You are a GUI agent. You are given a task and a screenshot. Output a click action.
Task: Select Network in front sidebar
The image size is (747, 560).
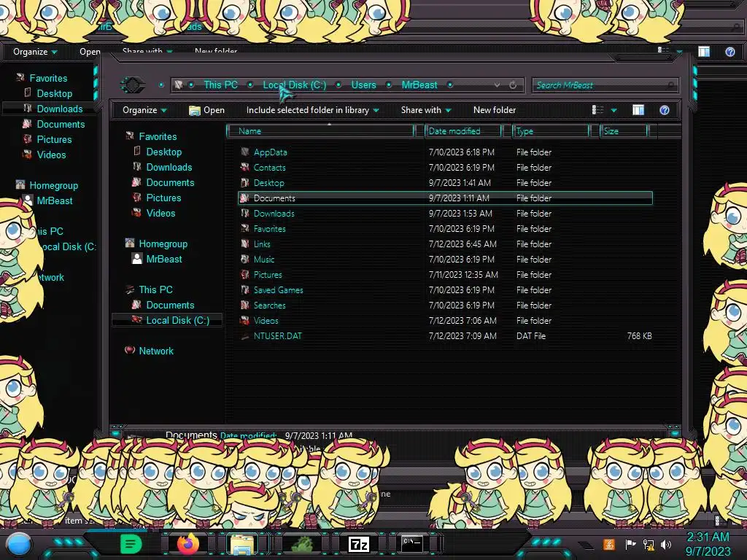(x=156, y=351)
